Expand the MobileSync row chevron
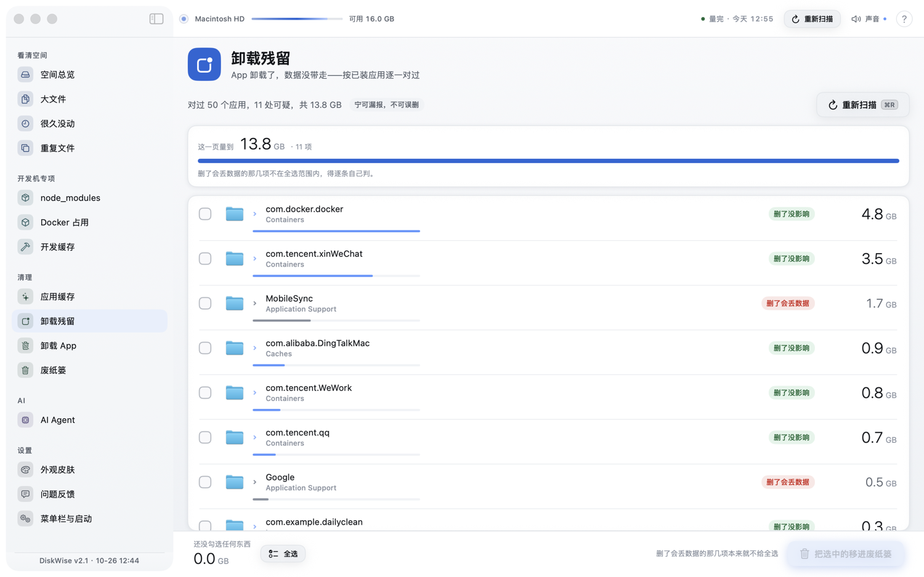This screenshot has width=924, height=577. (254, 303)
